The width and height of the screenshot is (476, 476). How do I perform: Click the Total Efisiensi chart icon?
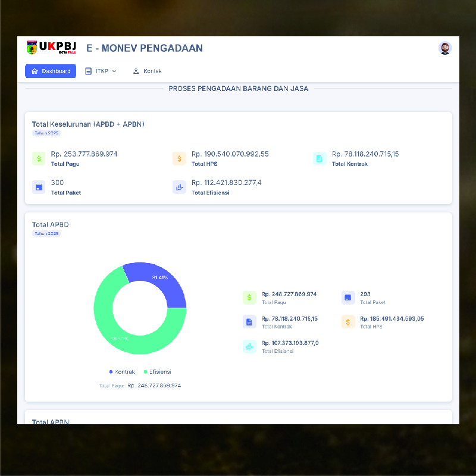click(179, 187)
